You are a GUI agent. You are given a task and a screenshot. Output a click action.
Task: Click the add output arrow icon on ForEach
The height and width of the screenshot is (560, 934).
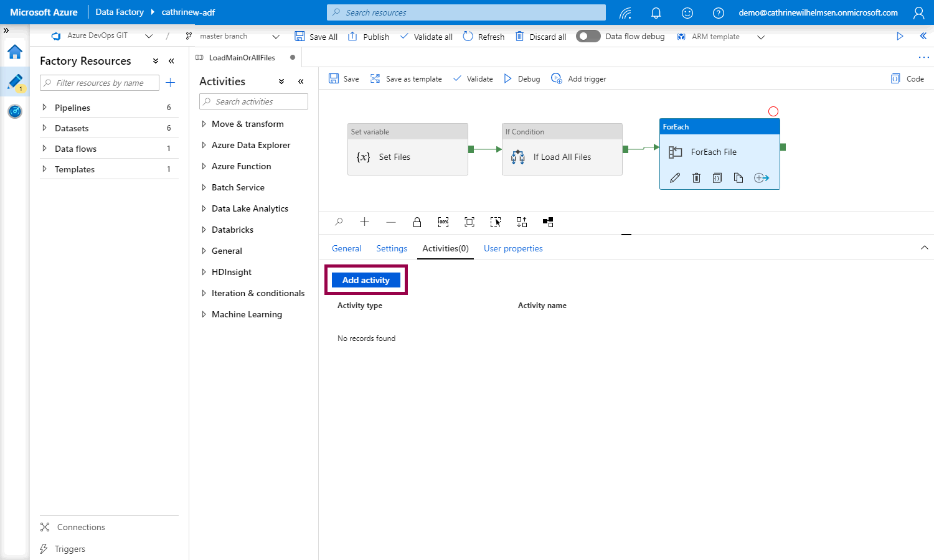tap(761, 178)
